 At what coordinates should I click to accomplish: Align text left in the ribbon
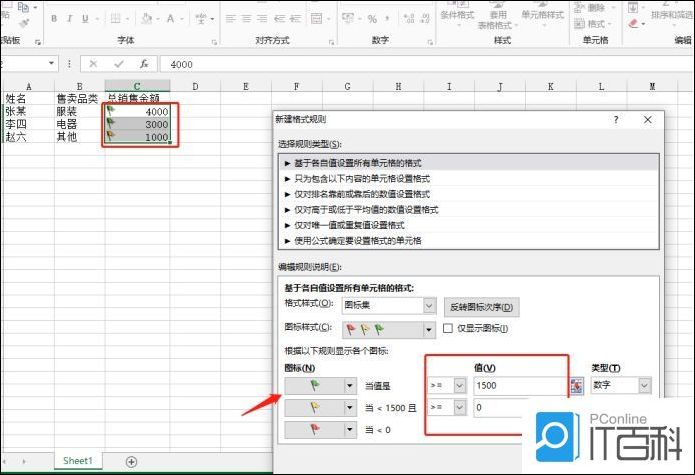(230, 19)
